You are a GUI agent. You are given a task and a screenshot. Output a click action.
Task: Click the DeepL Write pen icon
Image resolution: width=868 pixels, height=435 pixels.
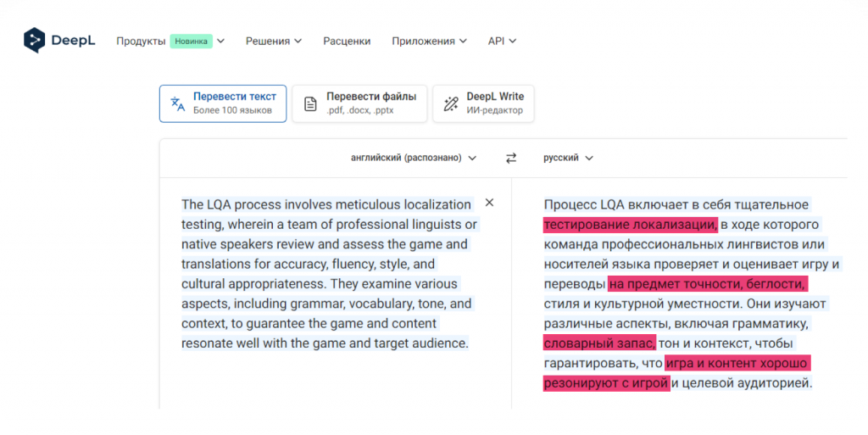(451, 103)
